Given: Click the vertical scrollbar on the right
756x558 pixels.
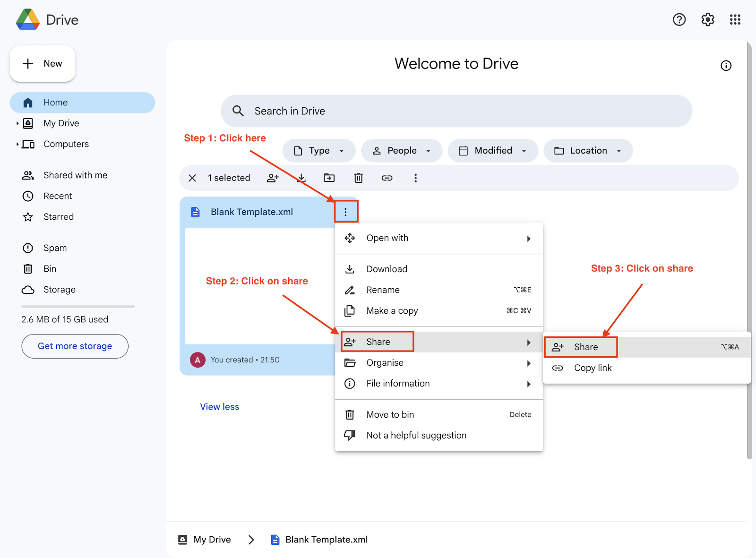Looking at the screenshot, I should tap(749, 250).
